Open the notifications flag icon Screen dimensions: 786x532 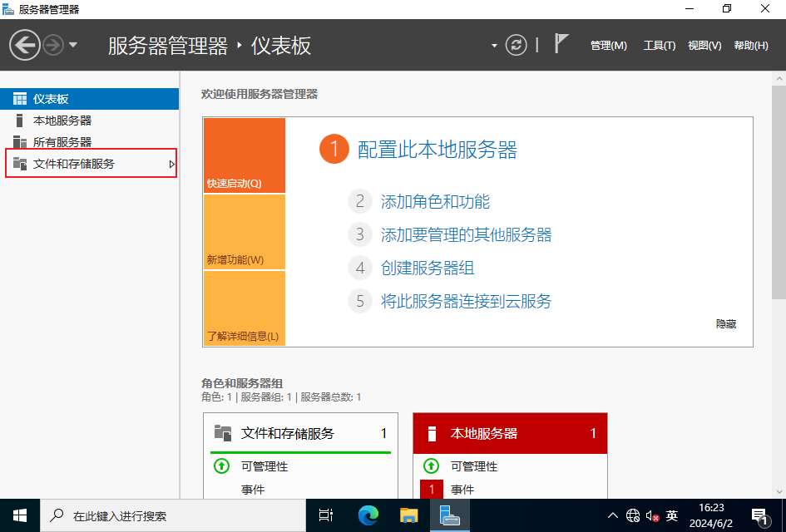pos(561,45)
